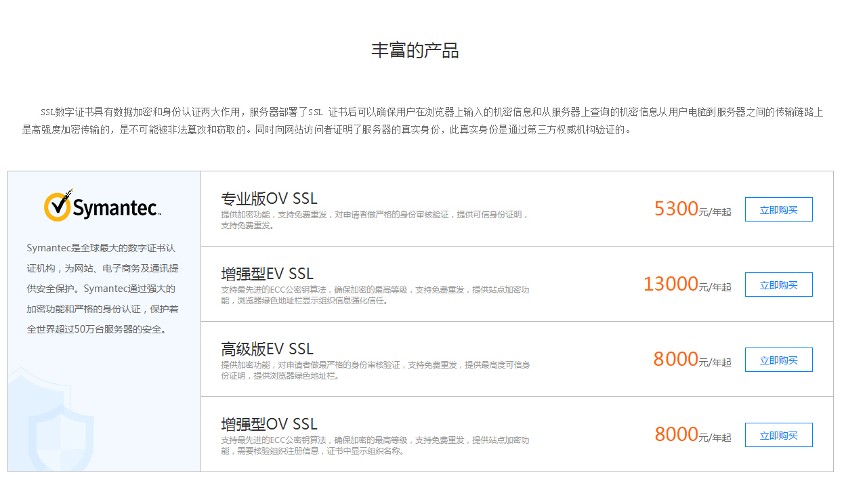Screen dimensions: 844x504
Task: Buy the 高级版EV SSL certificate
Action: point(778,360)
